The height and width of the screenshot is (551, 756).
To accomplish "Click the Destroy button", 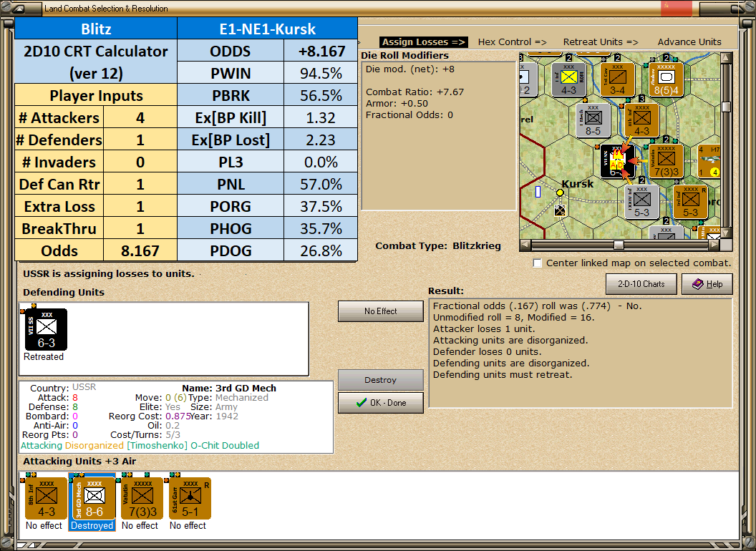I will pos(380,380).
